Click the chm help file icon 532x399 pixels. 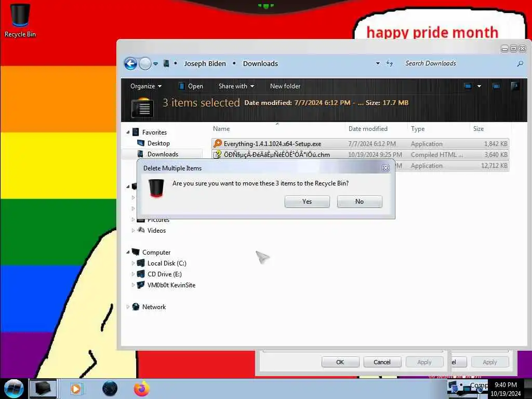pyautogui.click(x=218, y=155)
